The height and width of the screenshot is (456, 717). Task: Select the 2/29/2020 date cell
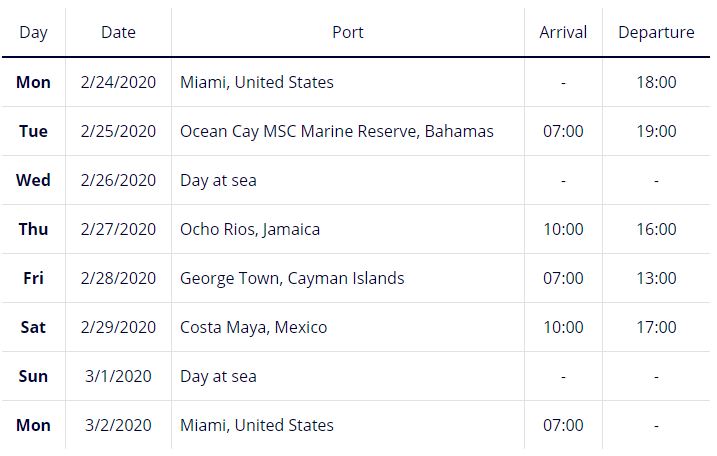coord(118,327)
